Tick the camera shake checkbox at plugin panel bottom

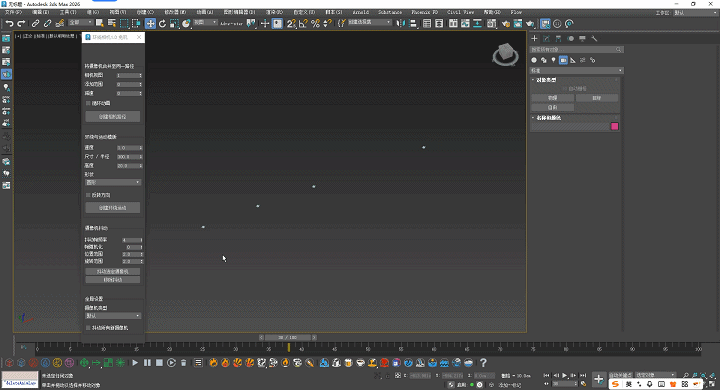tap(88, 328)
